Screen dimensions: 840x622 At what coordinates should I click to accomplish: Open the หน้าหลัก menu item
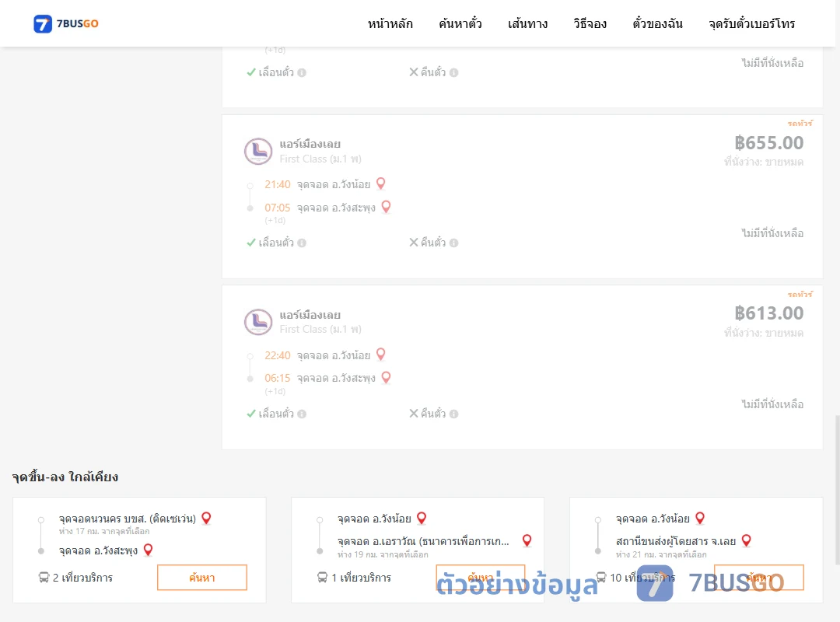pos(390,23)
